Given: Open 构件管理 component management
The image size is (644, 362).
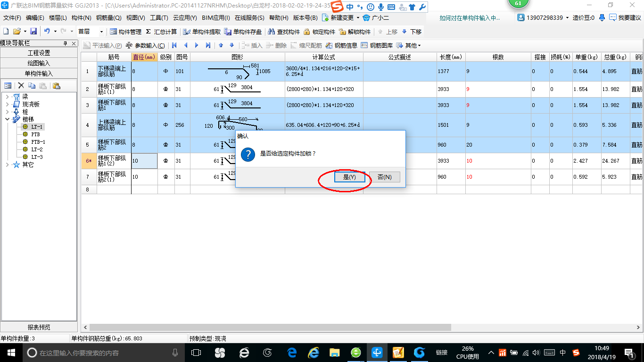Looking at the screenshot, I should coord(125,32).
